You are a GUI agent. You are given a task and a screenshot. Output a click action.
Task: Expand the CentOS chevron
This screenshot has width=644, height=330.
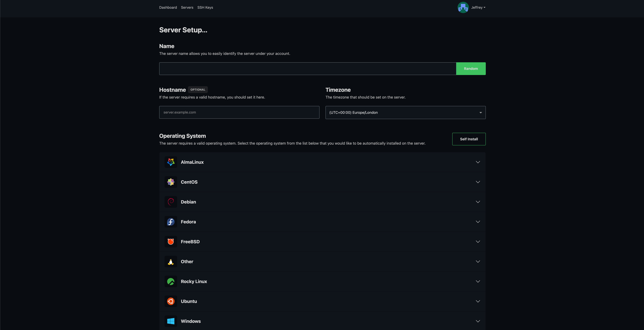point(478,182)
